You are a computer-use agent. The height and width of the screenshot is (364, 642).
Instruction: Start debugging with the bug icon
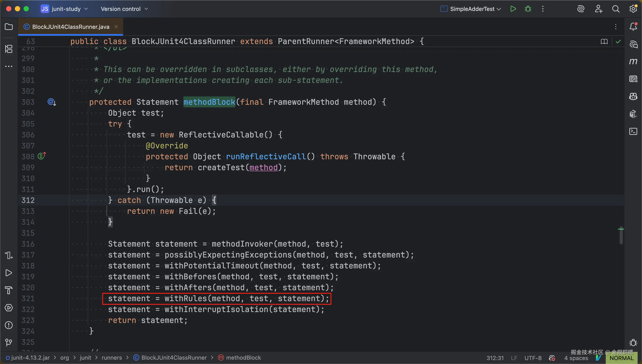(x=528, y=9)
